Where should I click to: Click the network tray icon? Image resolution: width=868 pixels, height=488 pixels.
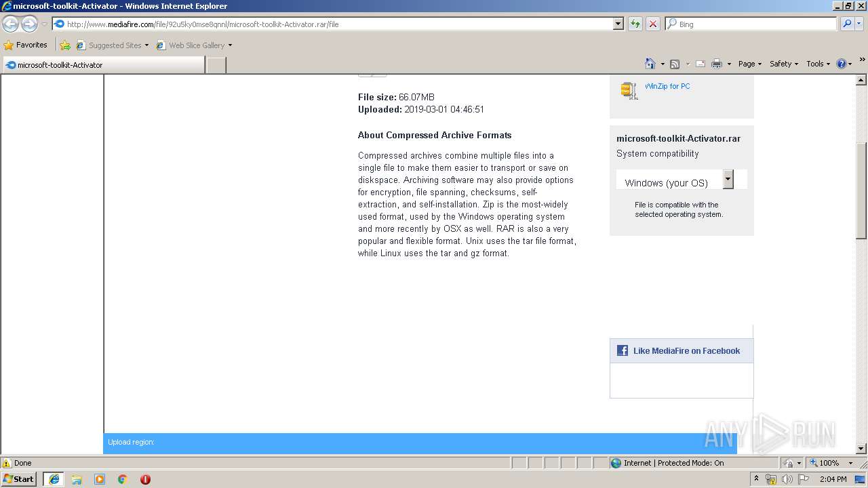click(x=771, y=479)
